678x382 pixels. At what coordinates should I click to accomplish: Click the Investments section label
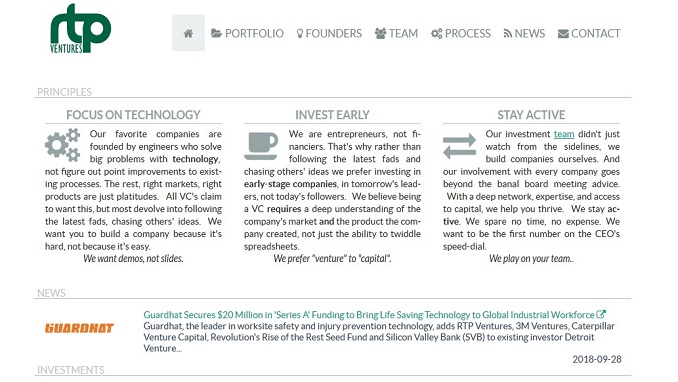click(x=70, y=370)
